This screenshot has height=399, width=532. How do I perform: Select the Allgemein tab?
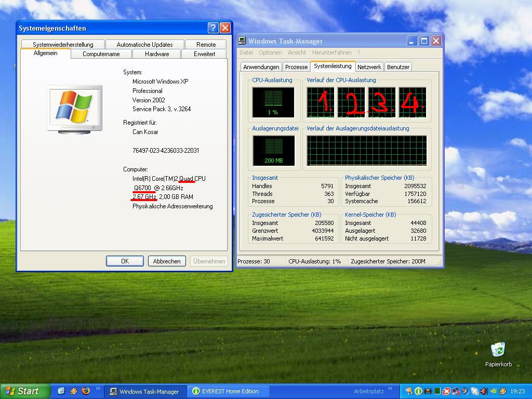click(x=46, y=54)
